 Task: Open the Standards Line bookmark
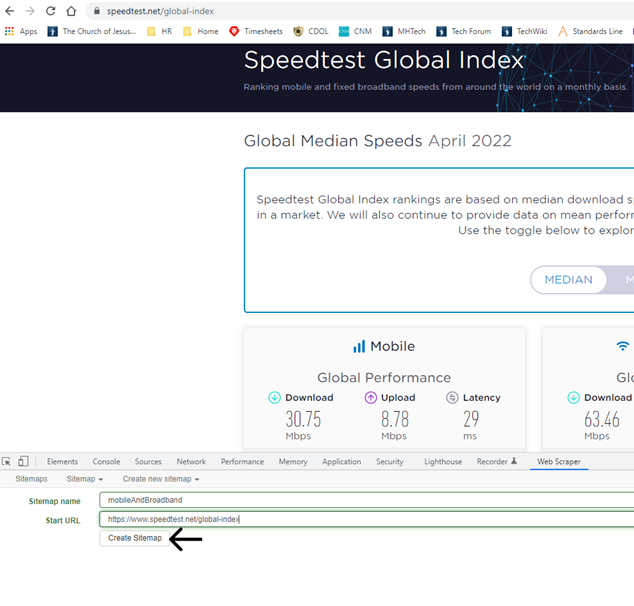590,31
